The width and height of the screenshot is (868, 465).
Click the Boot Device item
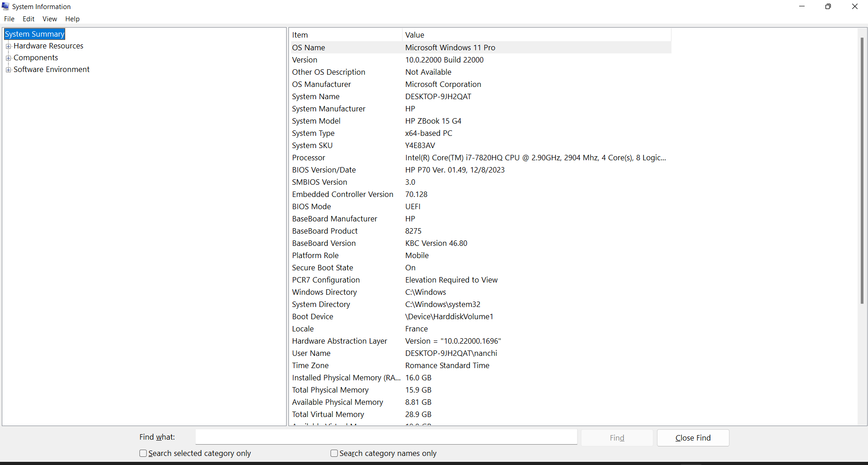[x=312, y=316]
